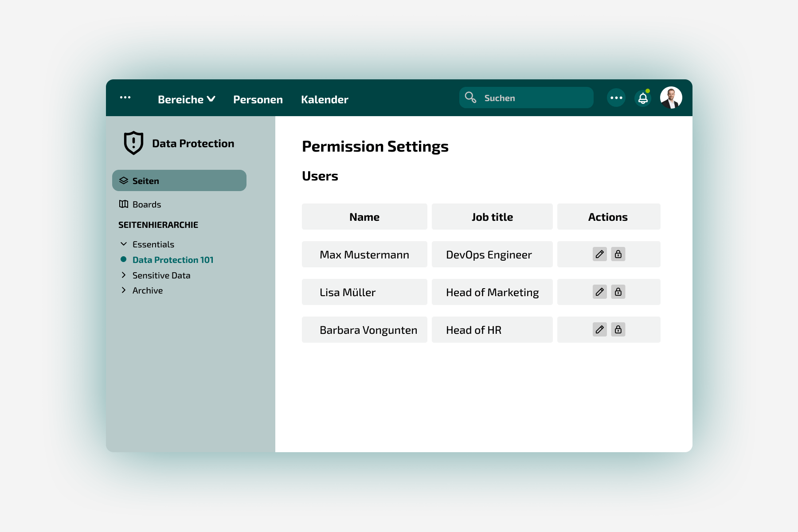The height and width of the screenshot is (532, 798).
Task: Expand the Archive node
Action: [x=124, y=290]
